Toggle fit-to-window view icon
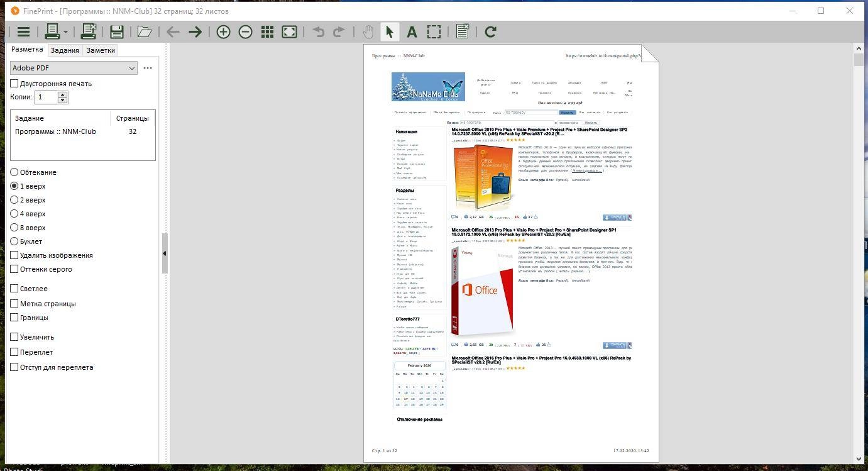The height and width of the screenshot is (471, 868). point(289,31)
